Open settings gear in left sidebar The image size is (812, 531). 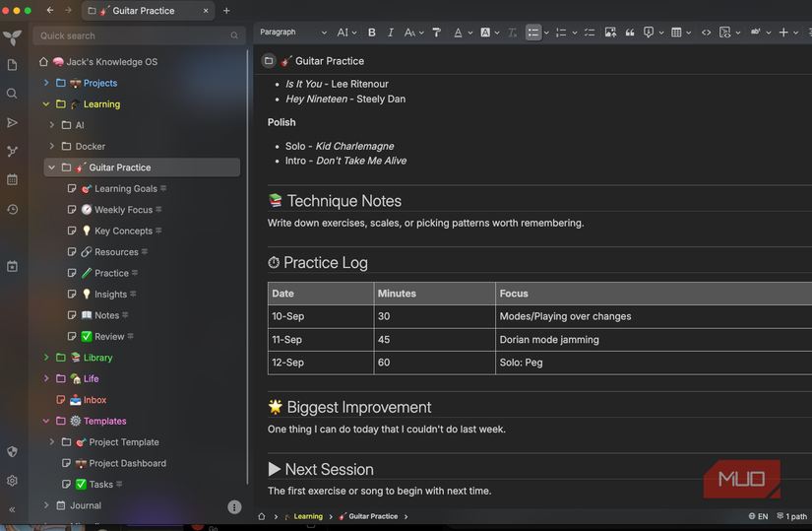coord(12,481)
